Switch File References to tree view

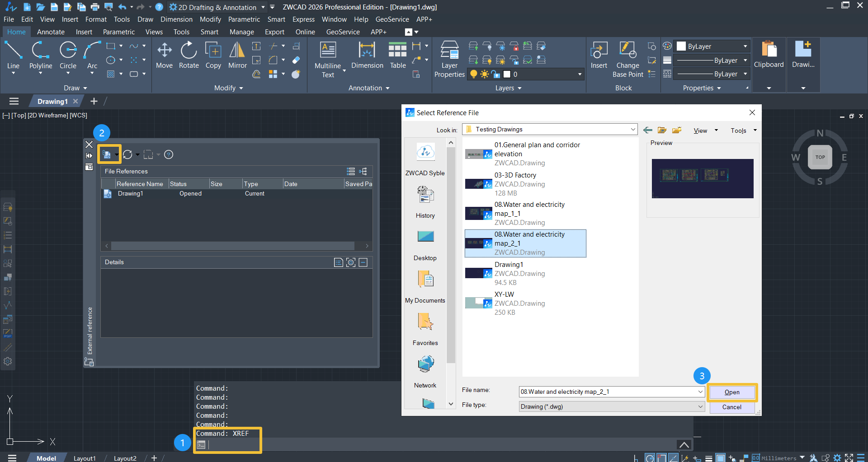coord(363,171)
